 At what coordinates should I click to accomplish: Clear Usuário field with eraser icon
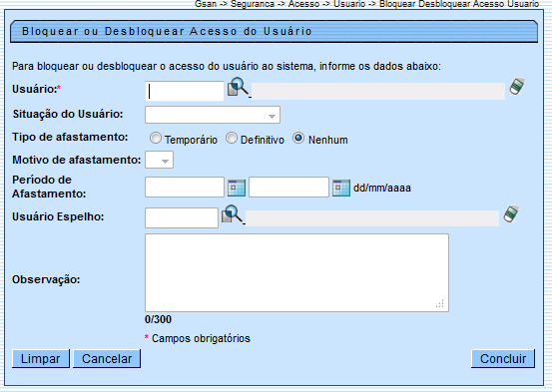[517, 86]
